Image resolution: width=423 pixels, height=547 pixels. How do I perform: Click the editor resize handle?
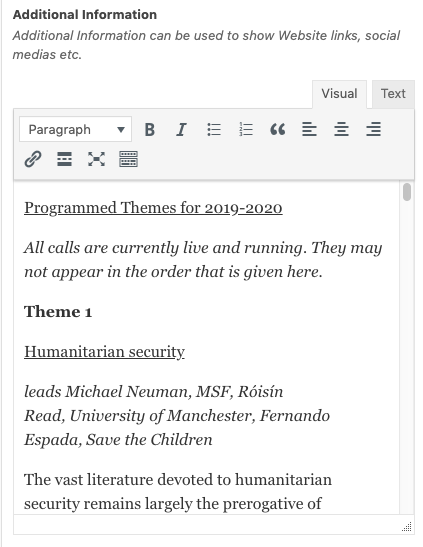pos(407,526)
